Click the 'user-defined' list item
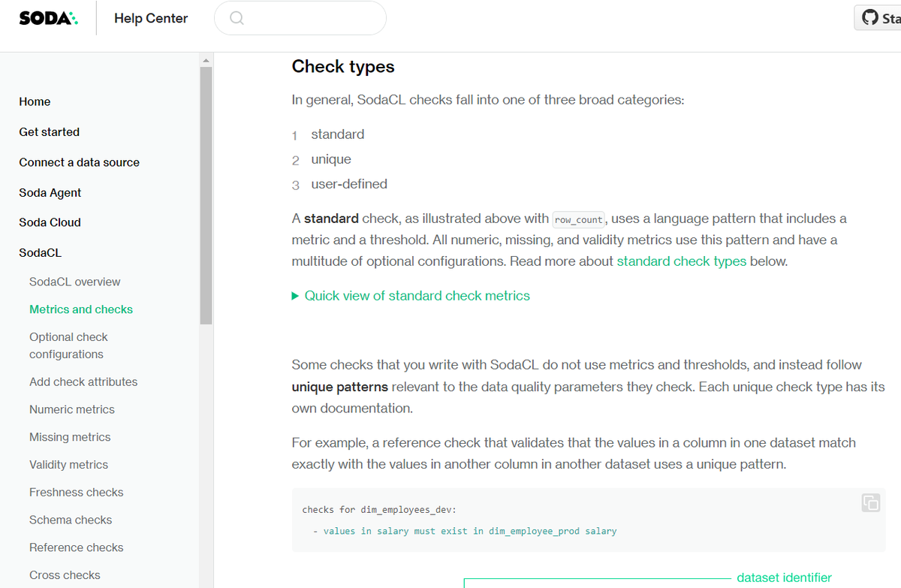Viewport: 901px width, 588px height. [349, 184]
